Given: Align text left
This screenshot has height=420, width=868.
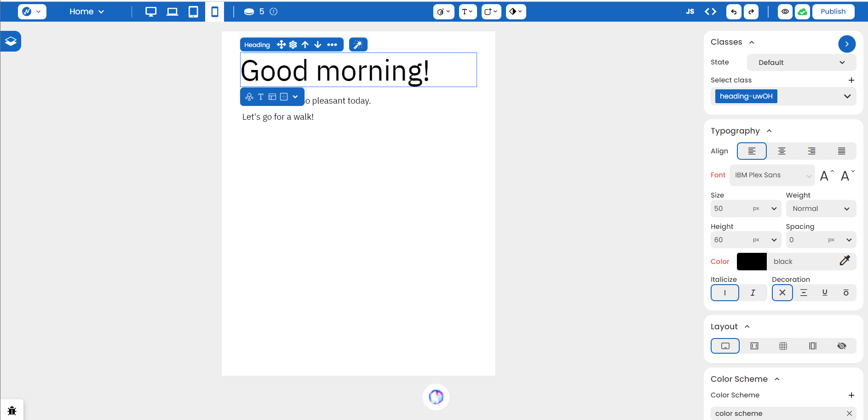Looking at the screenshot, I should coord(752,151).
